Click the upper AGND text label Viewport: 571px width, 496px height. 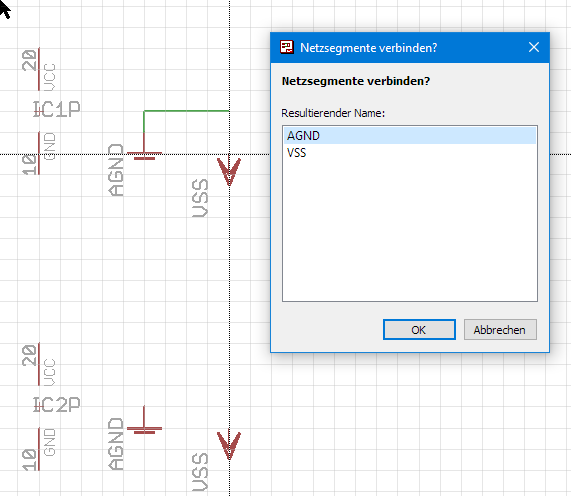point(116,170)
